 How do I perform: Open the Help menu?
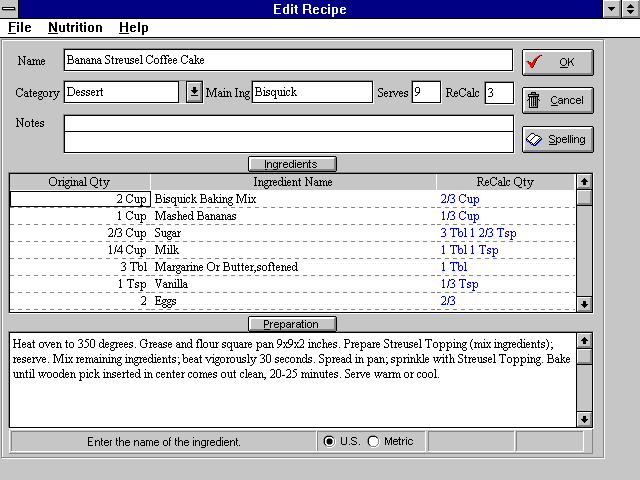(133, 27)
